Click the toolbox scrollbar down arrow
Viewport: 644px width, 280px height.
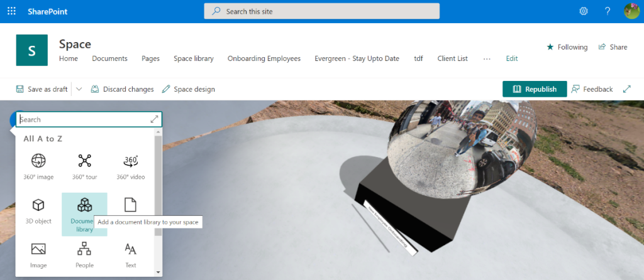click(x=158, y=272)
